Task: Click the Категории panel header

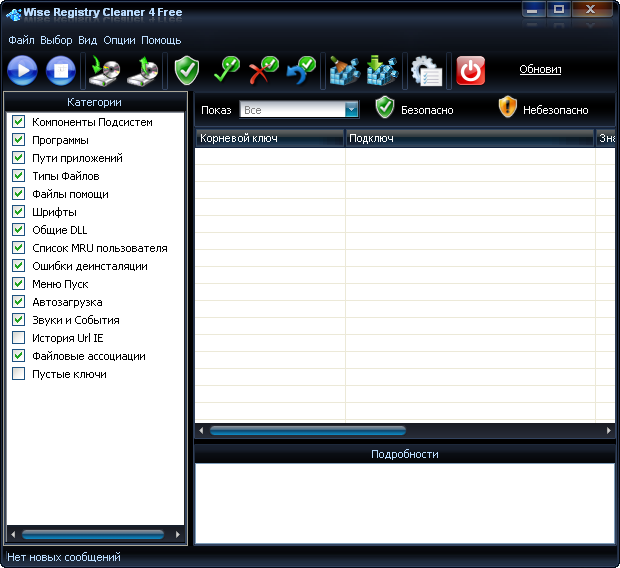Action: click(x=95, y=102)
